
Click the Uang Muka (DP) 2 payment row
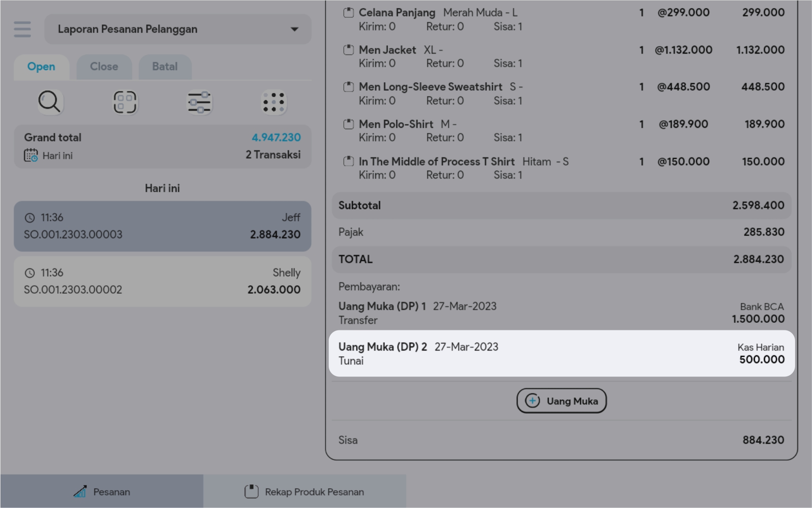tap(561, 353)
